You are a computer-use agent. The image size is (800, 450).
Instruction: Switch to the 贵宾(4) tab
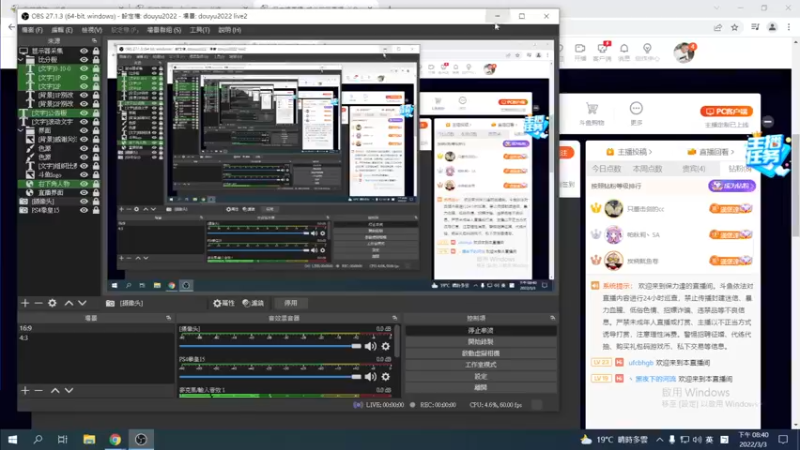[694, 169]
